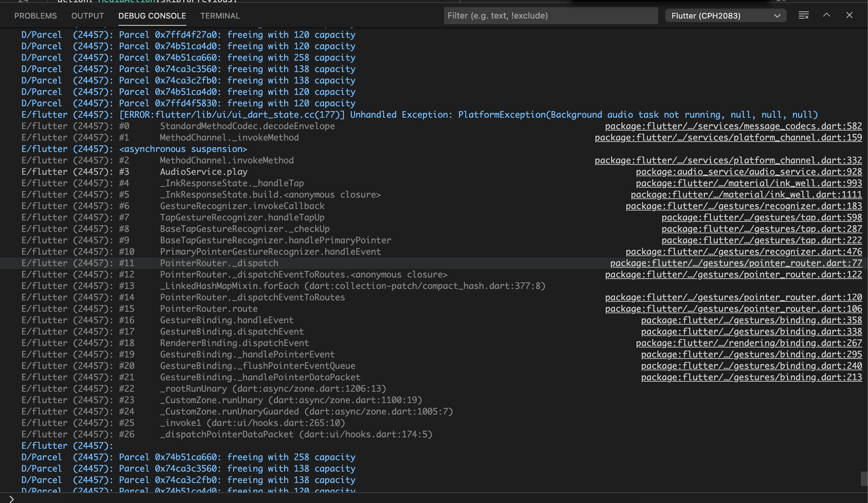
Task: Open recognizer.dart:183 source link
Action: (x=744, y=206)
